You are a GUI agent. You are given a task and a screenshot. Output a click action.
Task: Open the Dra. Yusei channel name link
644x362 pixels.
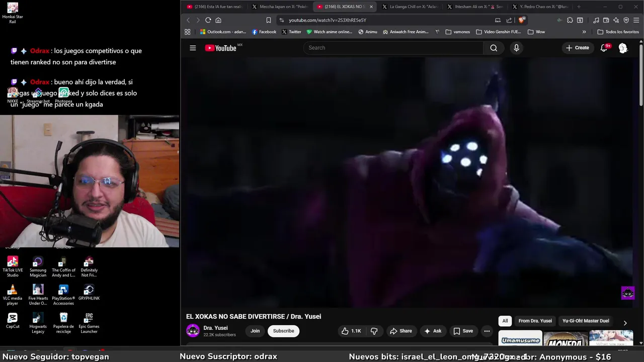pyautogui.click(x=215, y=328)
